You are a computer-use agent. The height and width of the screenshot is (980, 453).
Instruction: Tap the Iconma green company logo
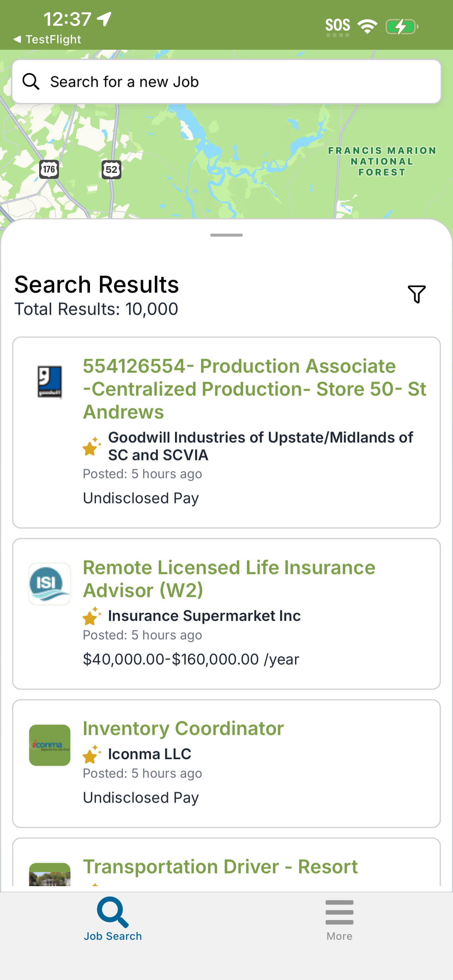click(x=50, y=745)
